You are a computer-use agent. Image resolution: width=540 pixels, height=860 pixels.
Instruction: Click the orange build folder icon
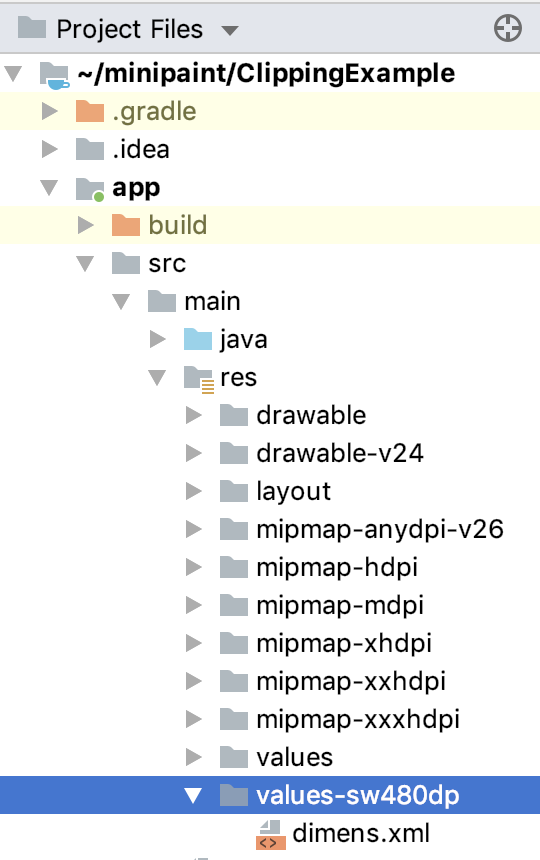126,225
